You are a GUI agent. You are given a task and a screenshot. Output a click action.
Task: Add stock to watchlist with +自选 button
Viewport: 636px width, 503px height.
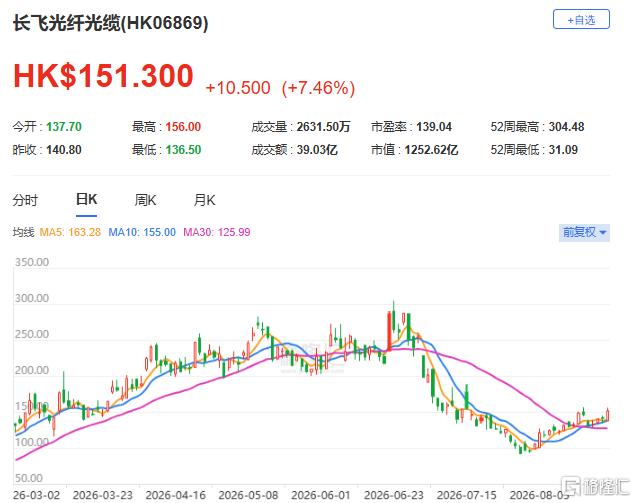[581, 19]
